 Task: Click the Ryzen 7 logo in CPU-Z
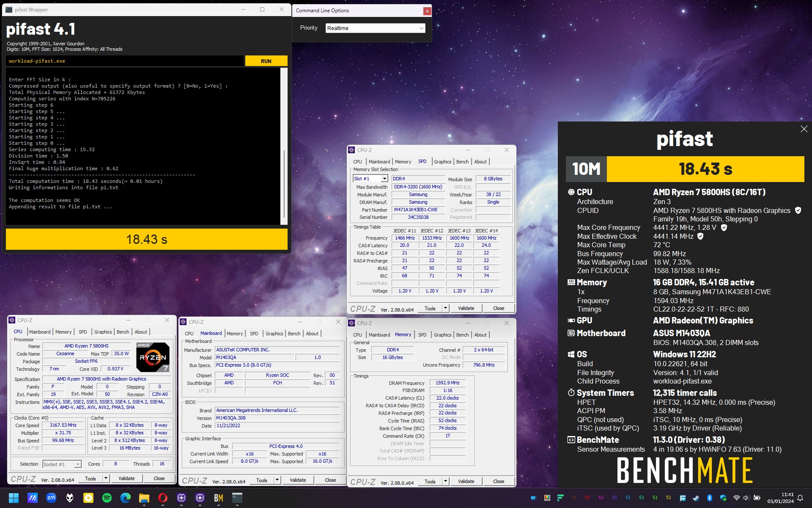(x=153, y=357)
